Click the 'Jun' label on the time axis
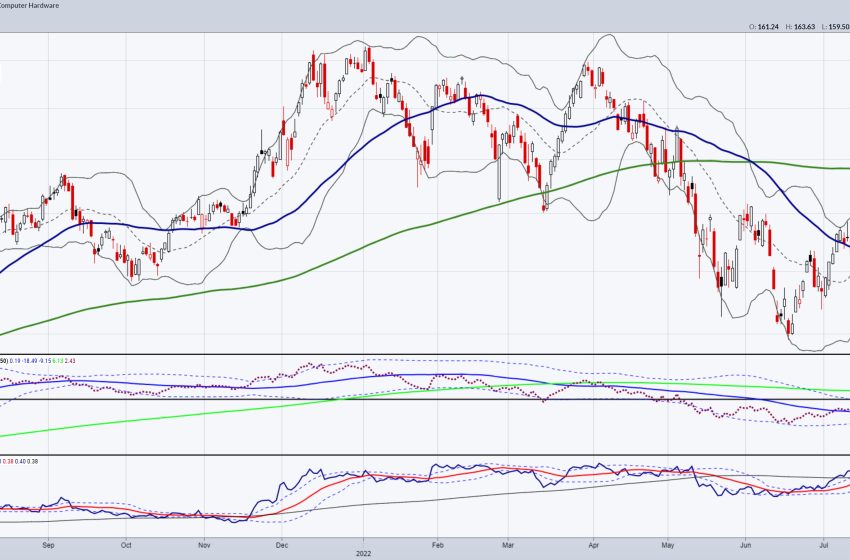 (x=746, y=545)
